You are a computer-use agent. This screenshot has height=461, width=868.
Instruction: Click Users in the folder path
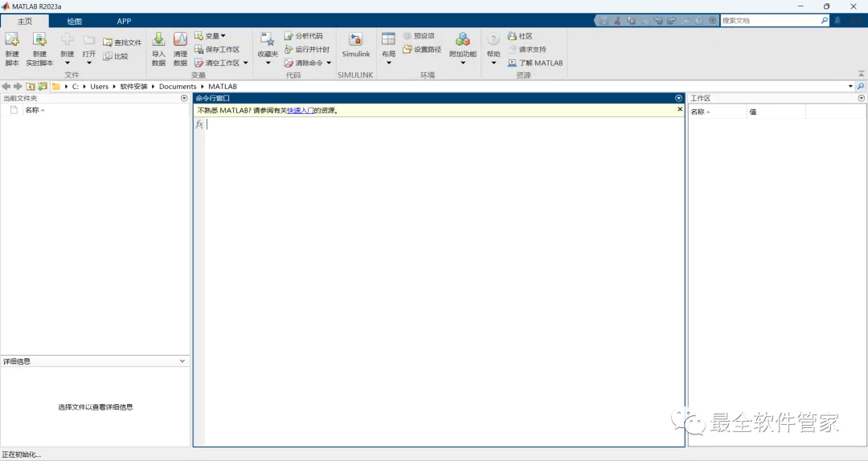pos(100,86)
